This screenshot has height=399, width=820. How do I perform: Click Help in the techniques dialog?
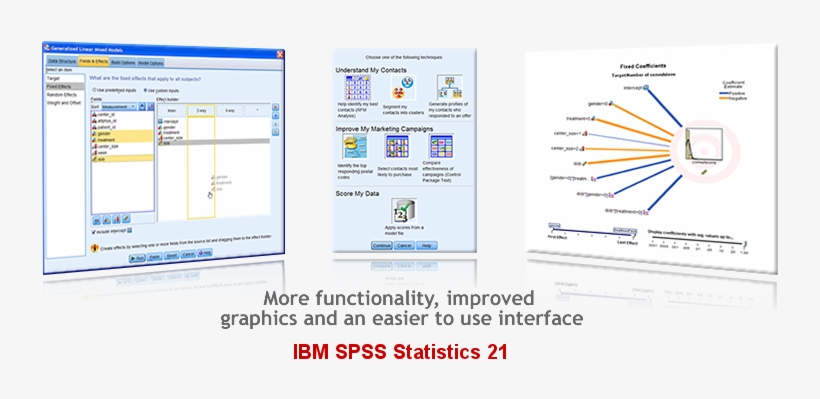point(427,245)
